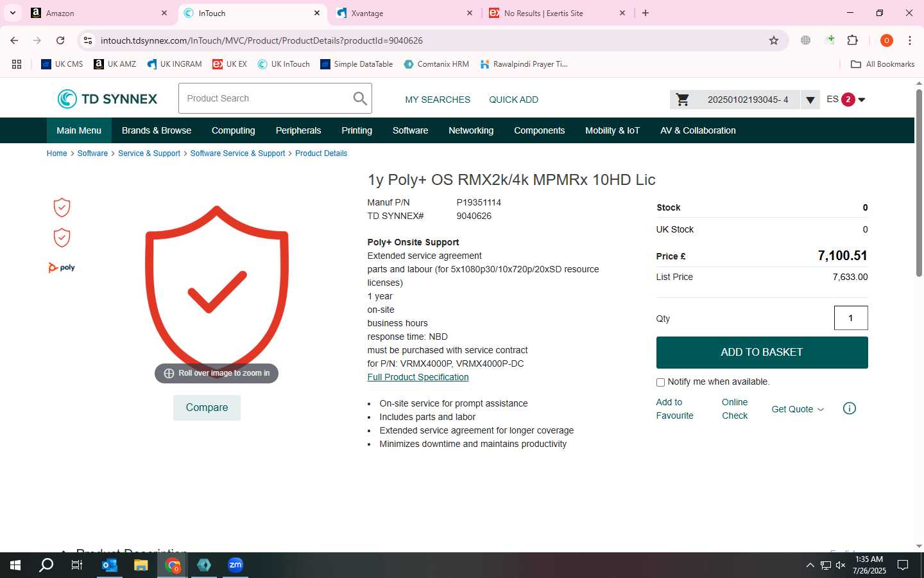Bookmark this page with star icon
Screen dimensions: 924x578
tap(774, 40)
